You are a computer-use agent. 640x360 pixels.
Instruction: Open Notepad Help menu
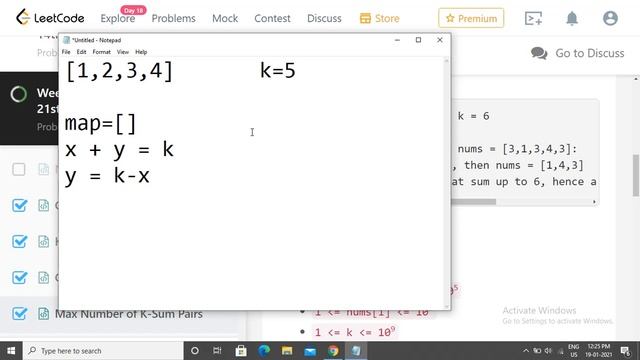click(141, 52)
